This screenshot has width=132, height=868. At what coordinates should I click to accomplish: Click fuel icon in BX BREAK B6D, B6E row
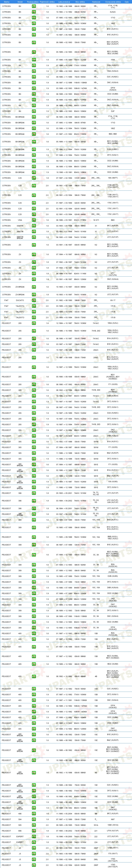tap(34, 134)
